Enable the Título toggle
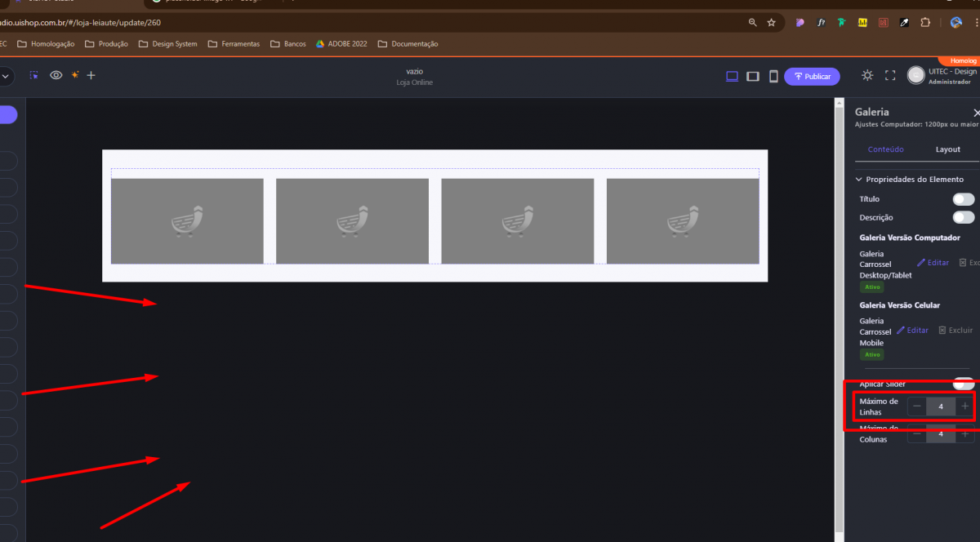This screenshot has height=542, width=980. coord(963,199)
